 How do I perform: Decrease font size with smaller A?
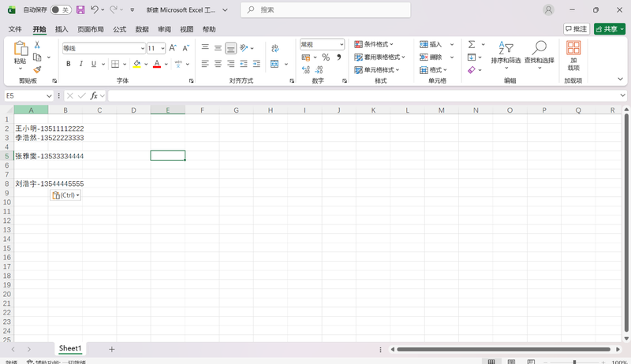(x=185, y=48)
